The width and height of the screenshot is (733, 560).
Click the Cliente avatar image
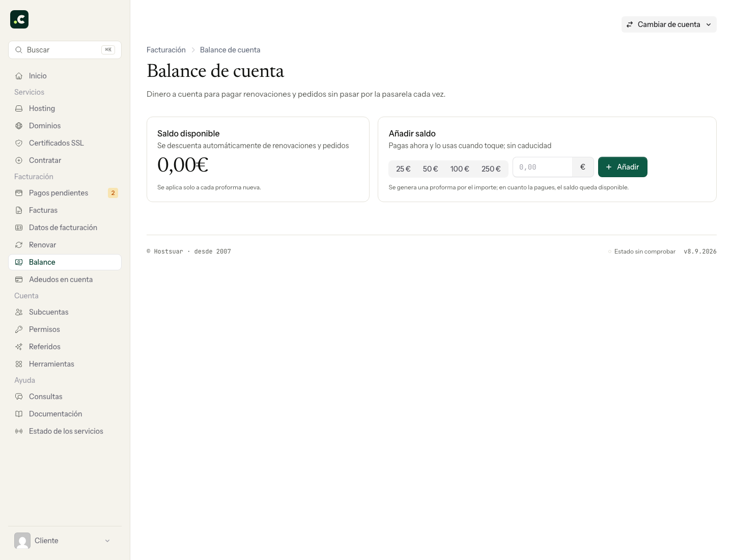click(22, 541)
